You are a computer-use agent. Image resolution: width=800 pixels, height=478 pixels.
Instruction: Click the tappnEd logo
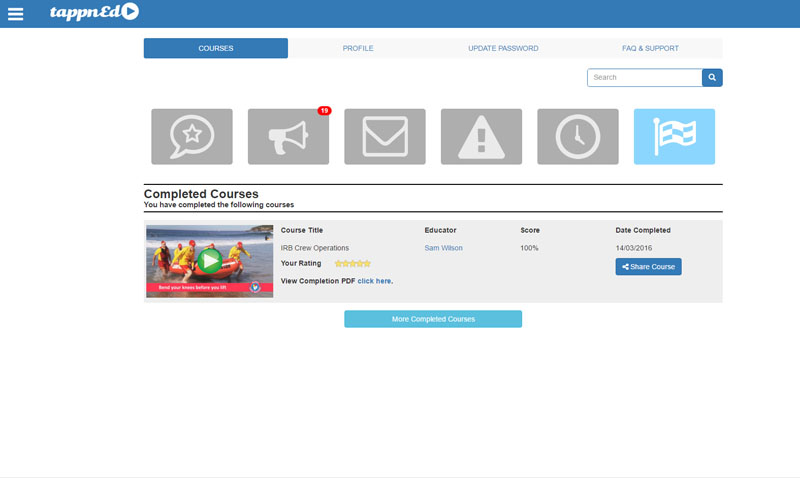[x=94, y=13]
